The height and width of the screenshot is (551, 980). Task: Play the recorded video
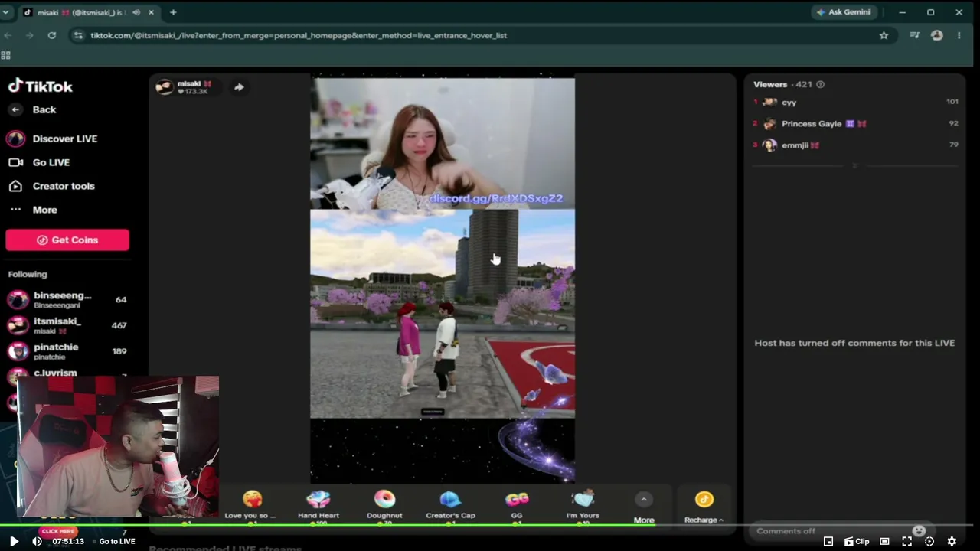click(x=14, y=541)
